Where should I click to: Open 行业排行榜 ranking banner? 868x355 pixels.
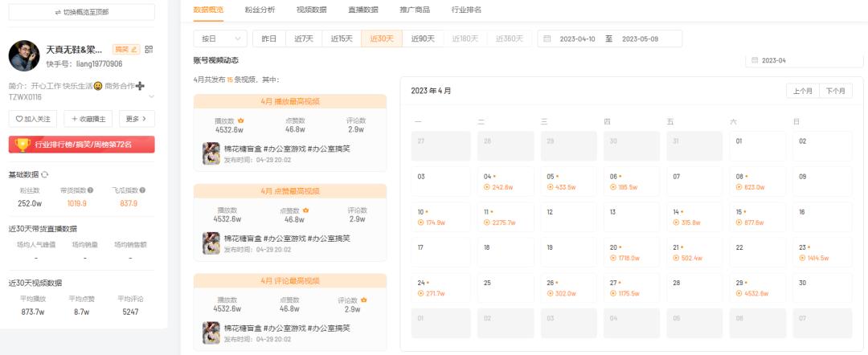coord(82,145)
